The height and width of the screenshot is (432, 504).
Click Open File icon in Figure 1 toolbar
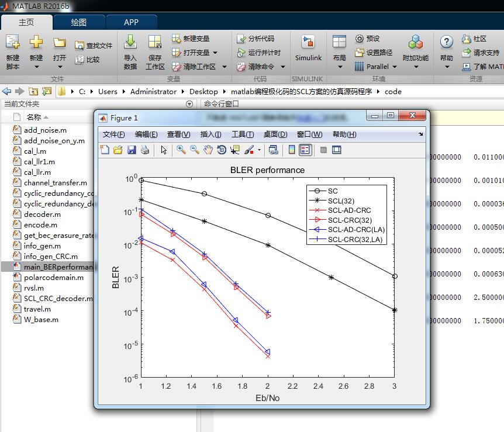pos(118,150)
